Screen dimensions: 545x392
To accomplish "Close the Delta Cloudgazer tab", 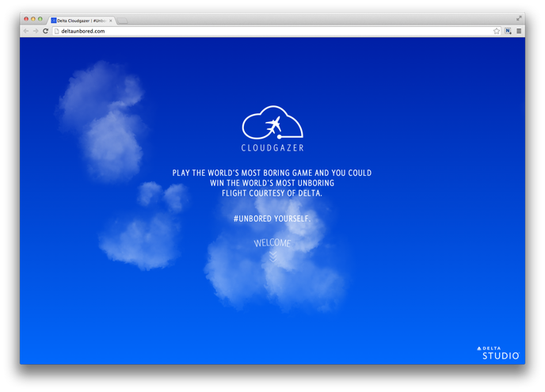I will [111, 20].
